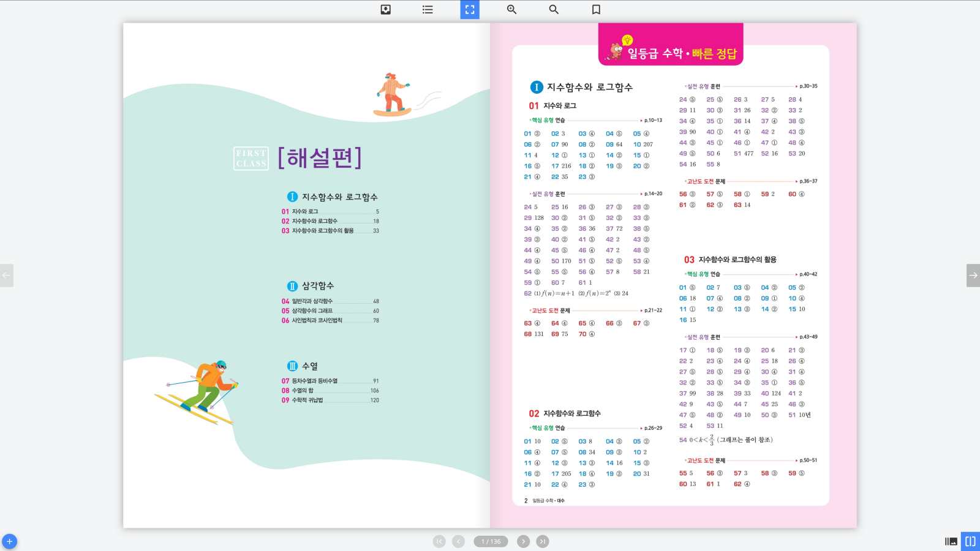Open the search icon in the toolbar
This screenshot has height=551, width=980.
click(553, 9)
